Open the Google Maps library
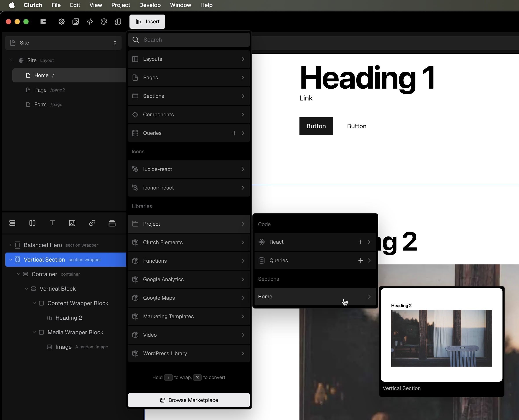The width and height of the screenshot is (519, 420). point(189,298)
